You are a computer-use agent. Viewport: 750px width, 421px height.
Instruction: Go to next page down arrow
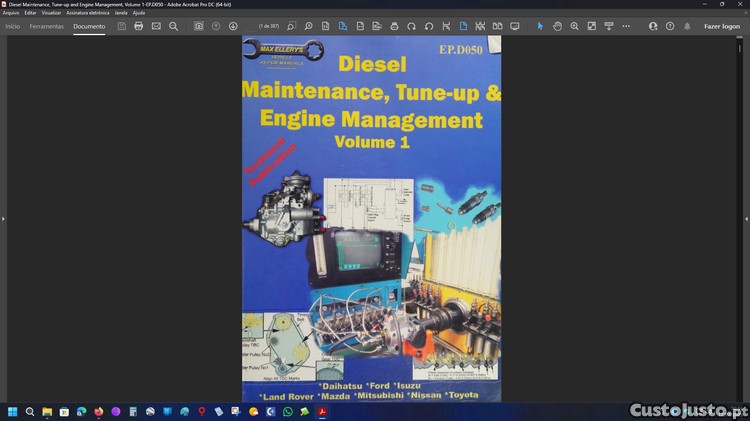click(233, 26)
